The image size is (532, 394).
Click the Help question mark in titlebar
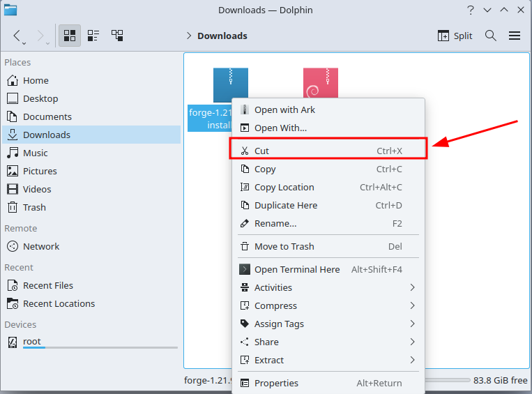(x=471, y=10)
